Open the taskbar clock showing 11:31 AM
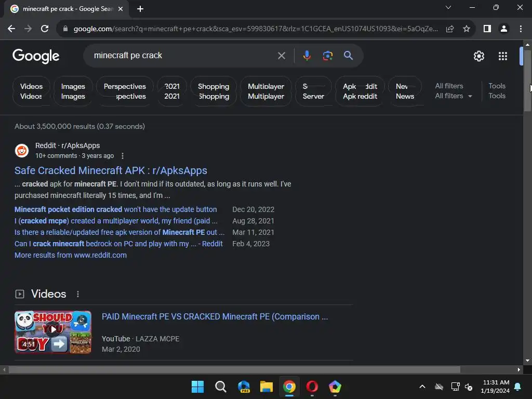Viewport: 532px width, 399px height. pos(495,387)
